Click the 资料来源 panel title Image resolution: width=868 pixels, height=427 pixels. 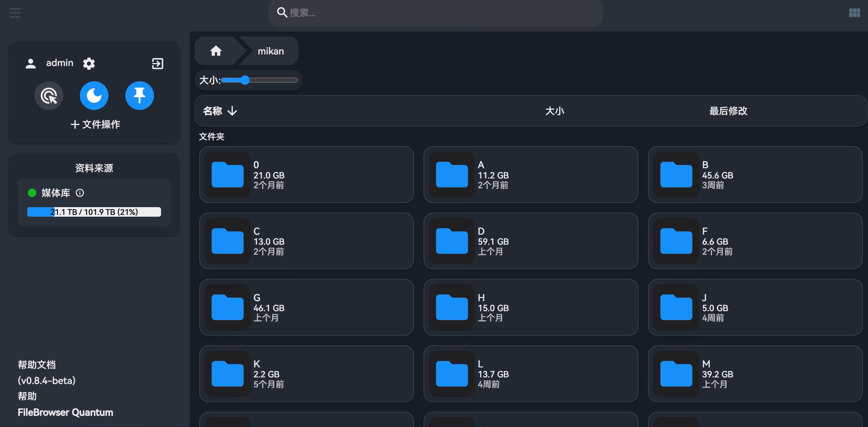(x=94, y=168)
